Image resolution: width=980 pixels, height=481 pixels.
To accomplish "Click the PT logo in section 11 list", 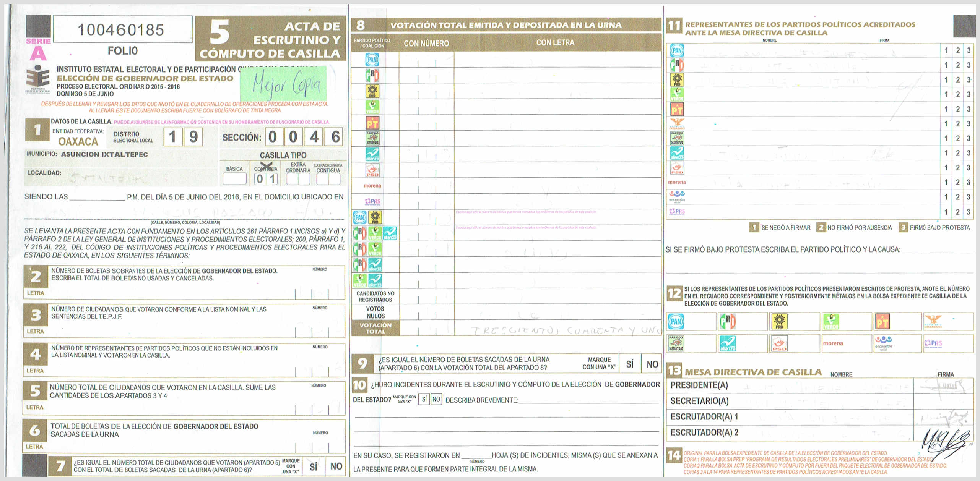I will point(677,109).
